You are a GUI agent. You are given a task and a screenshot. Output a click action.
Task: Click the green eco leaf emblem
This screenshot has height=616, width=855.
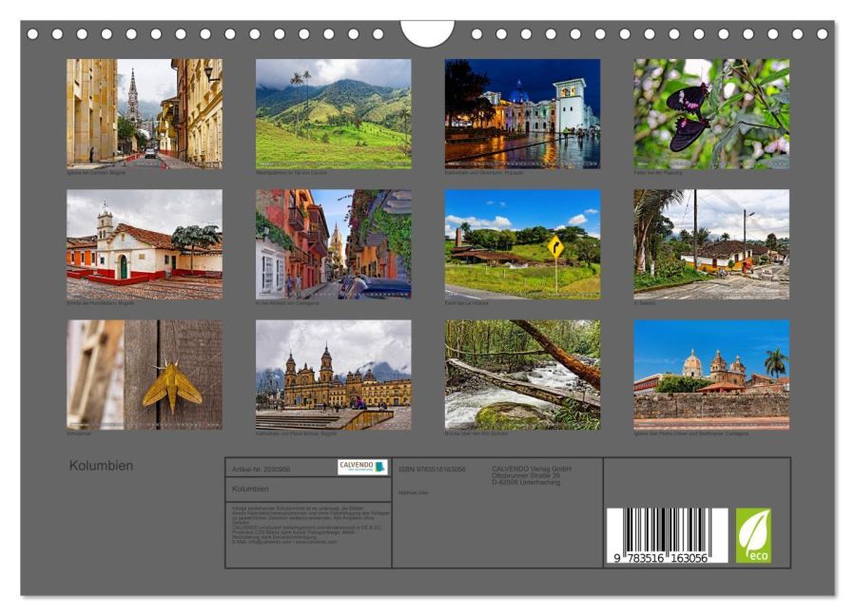click(x=756, y=536)
